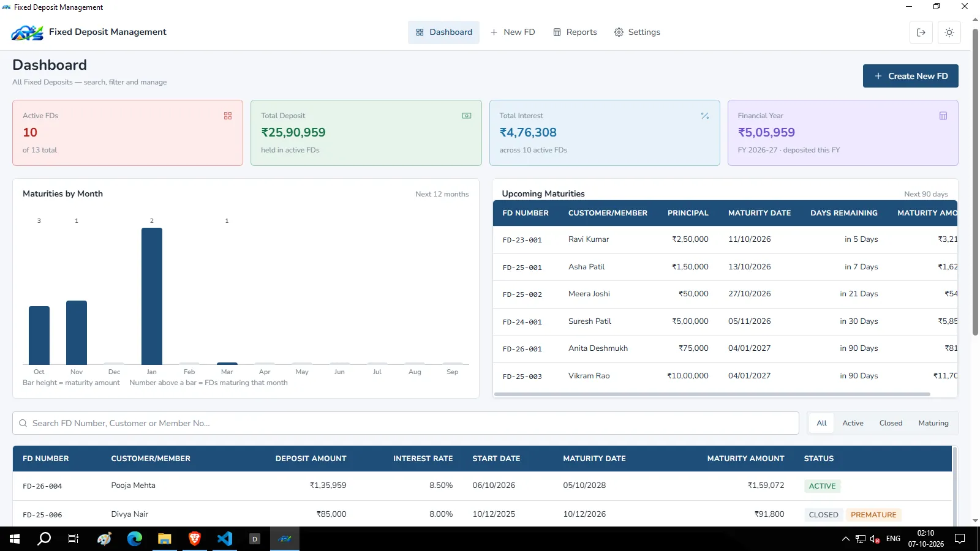The width and height of the screenshot is (980, 551).
Task: Click the ACTIVE status badge
Action: pos(822,486)
